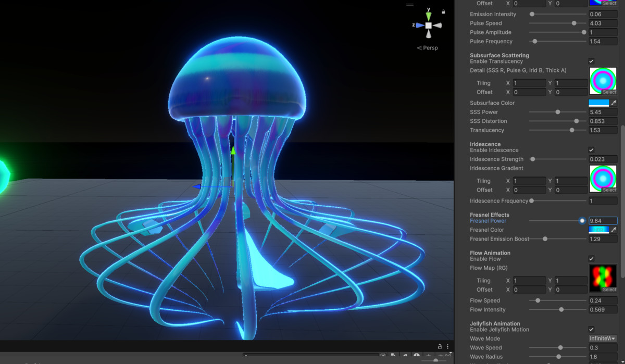Activate the eyedropper beside Fresnel Color
This screenshot has width=625, height=364.
(614, 230)
